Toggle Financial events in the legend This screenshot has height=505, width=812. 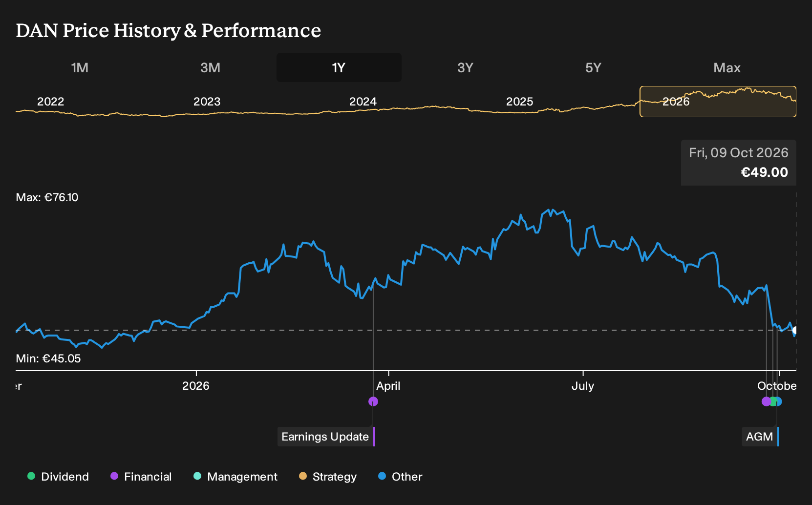click(141, 476)
